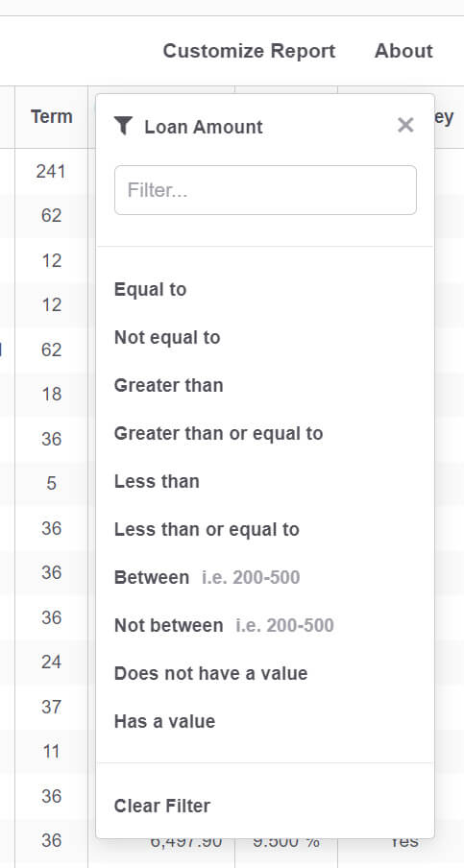This screenshot has width=464, height=868.
Task: Click the Term cell showing 241
Action: 51,171
